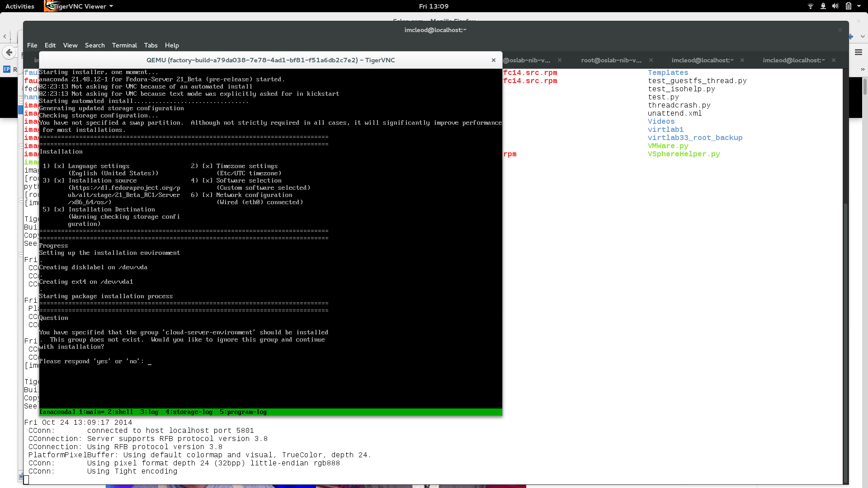Screen dimensions: 868x488
Task: Click the Fri 13:09 clock
Action: [433, 6]
